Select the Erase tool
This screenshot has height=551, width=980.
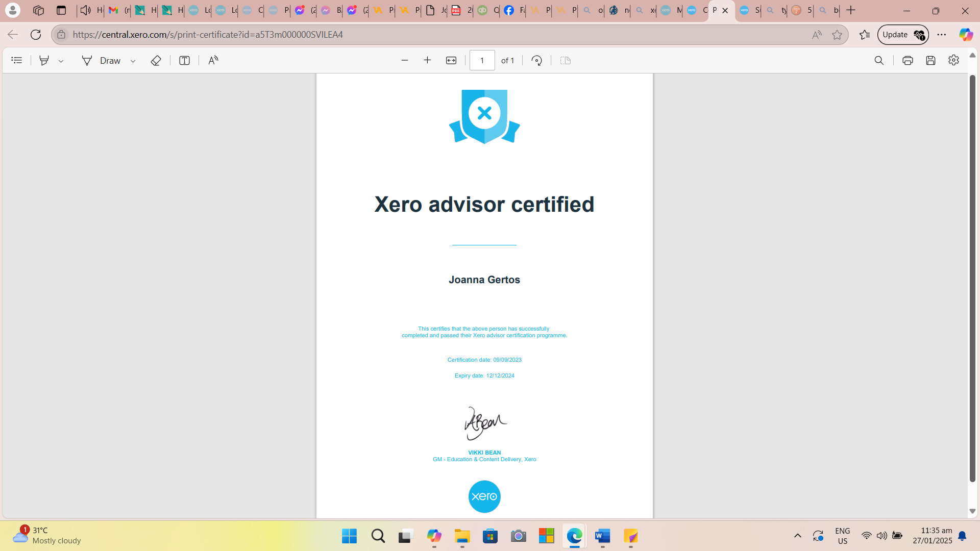156,60
